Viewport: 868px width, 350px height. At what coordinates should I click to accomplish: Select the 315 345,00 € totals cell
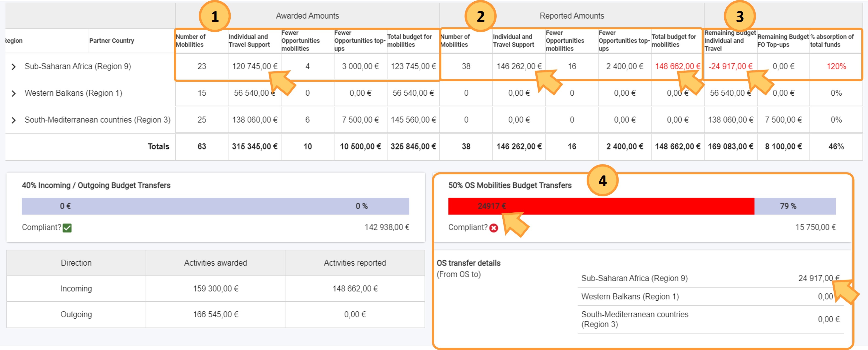(254, 147)
